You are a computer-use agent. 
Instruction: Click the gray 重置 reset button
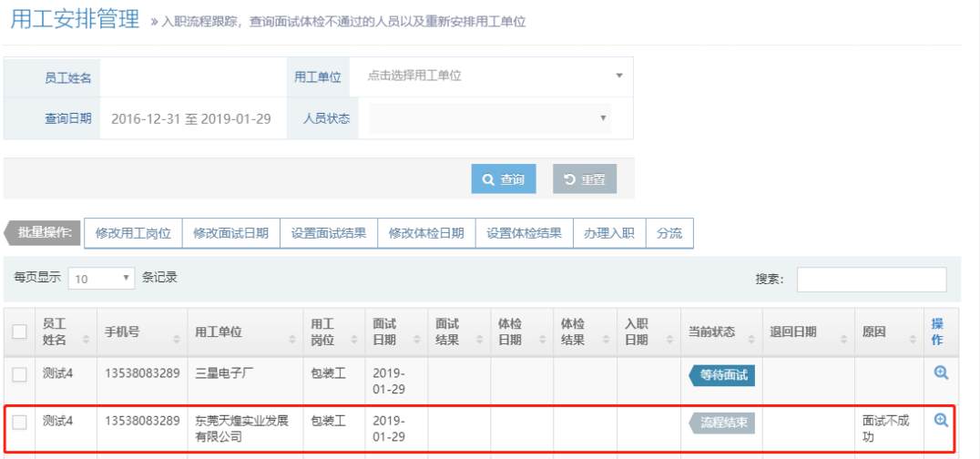click(584, 179)
